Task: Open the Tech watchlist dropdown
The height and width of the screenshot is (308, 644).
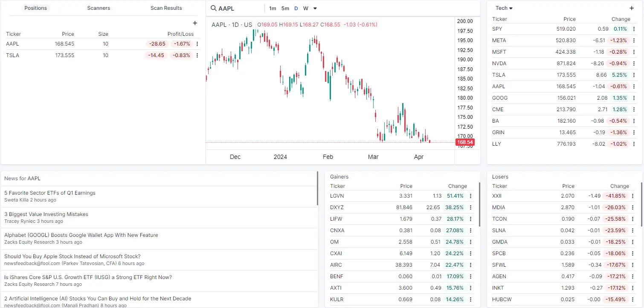Action: tap(503, 8)
